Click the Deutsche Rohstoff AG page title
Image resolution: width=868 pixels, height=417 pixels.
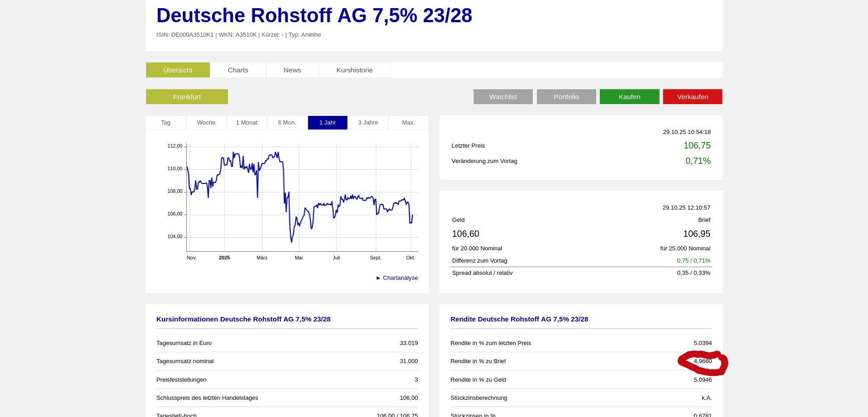click(x=314, y=15)
